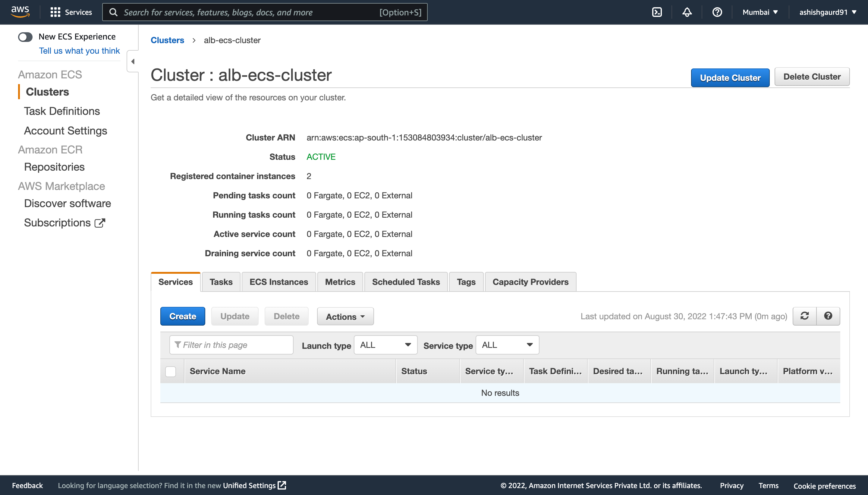Check the Service Name header checkbox
The width and height of the screenshot is (868, 495).
tap(171, 371)
